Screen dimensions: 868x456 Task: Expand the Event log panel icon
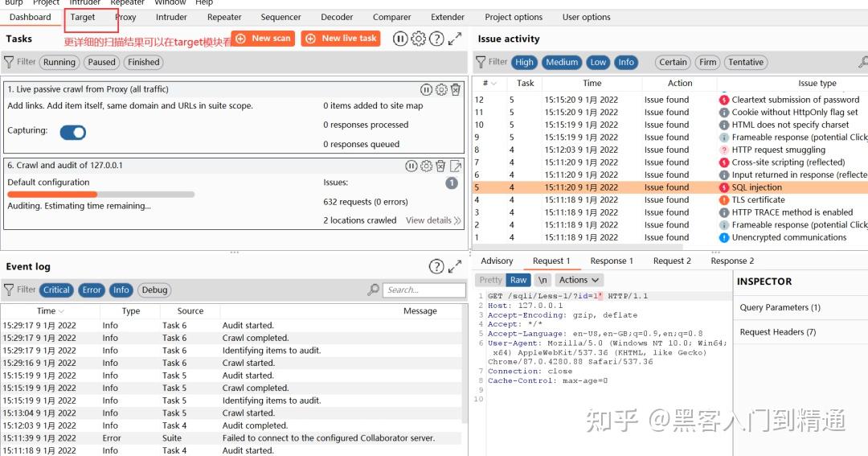click(x=455, y=266)
